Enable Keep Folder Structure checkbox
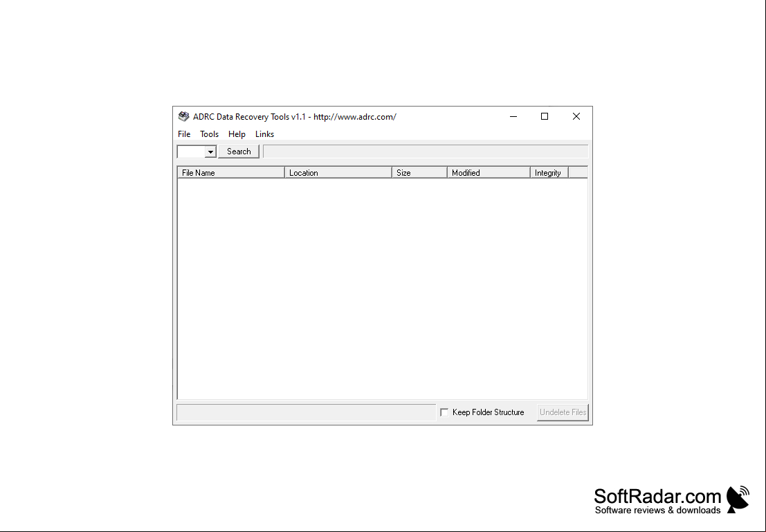 pos(444,412)
